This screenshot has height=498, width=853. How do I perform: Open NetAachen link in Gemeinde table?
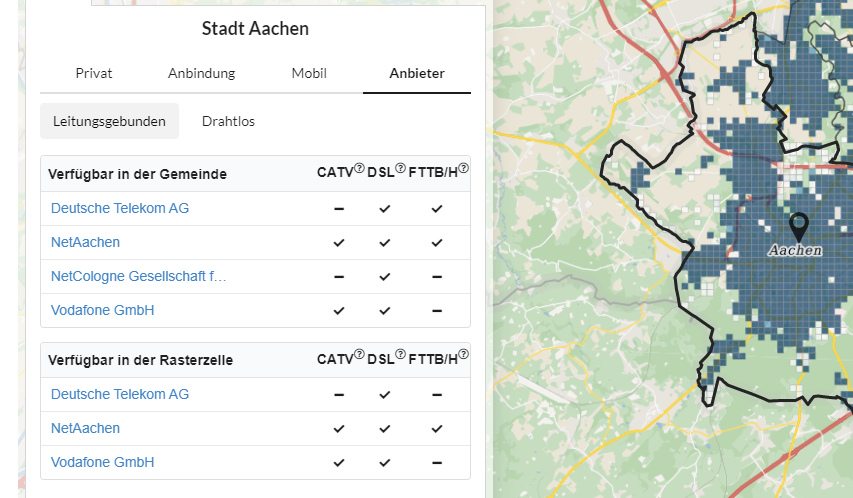pos(85,242)
